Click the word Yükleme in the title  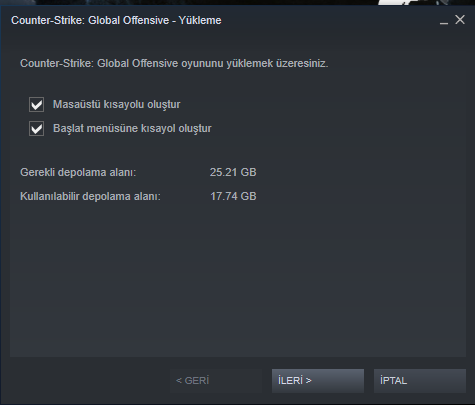tap(200, 20)
